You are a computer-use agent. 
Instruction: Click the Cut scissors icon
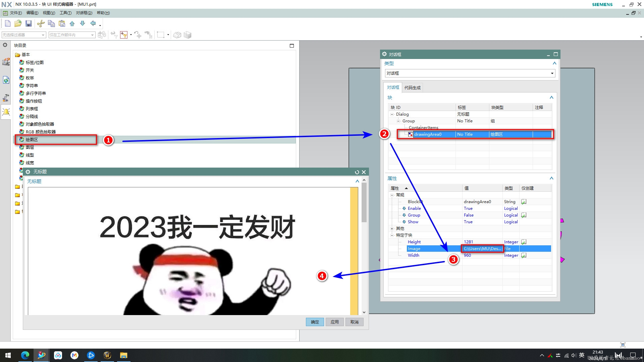tap(41, 23)
